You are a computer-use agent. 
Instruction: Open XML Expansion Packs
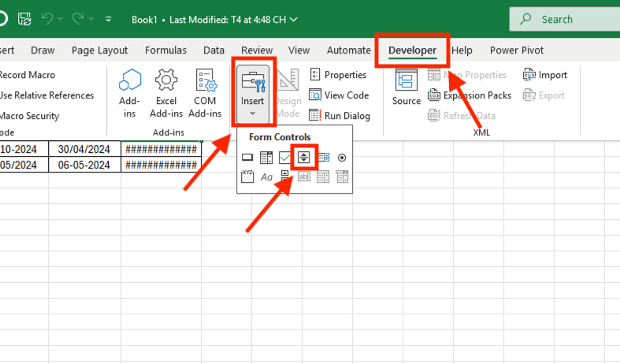[x=470, y=95]
